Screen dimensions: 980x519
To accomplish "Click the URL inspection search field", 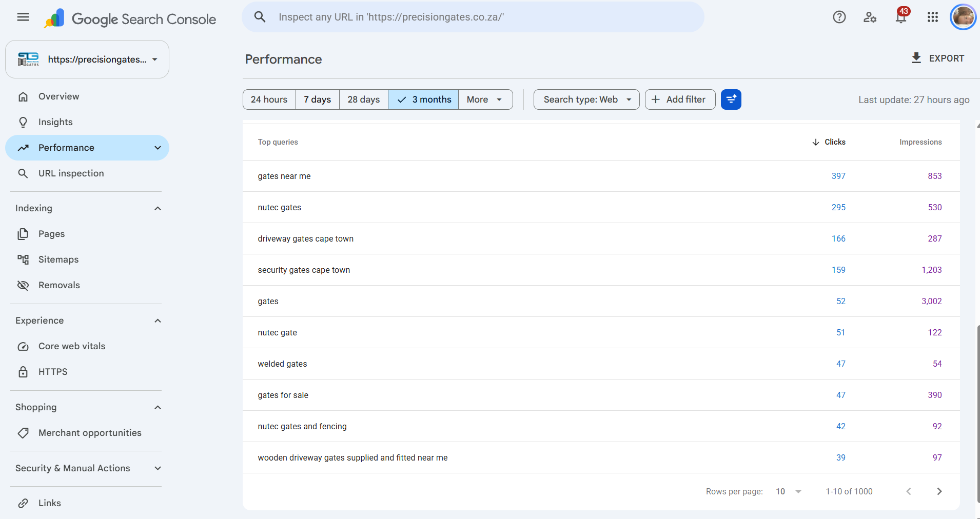I will [473, 17].
